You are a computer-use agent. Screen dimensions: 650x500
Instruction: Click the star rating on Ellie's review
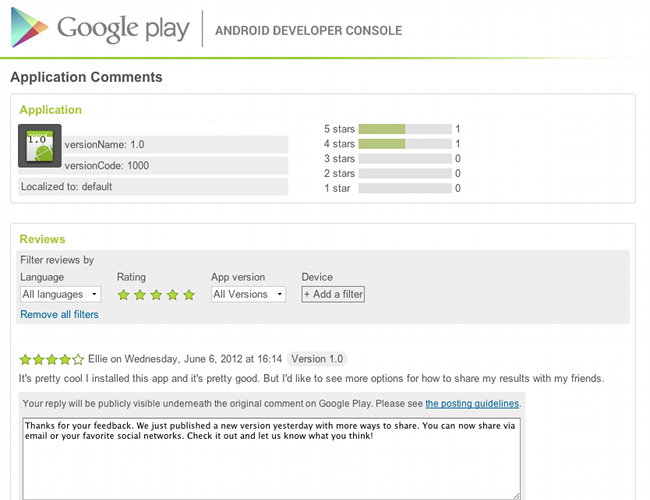coord(52,359)
